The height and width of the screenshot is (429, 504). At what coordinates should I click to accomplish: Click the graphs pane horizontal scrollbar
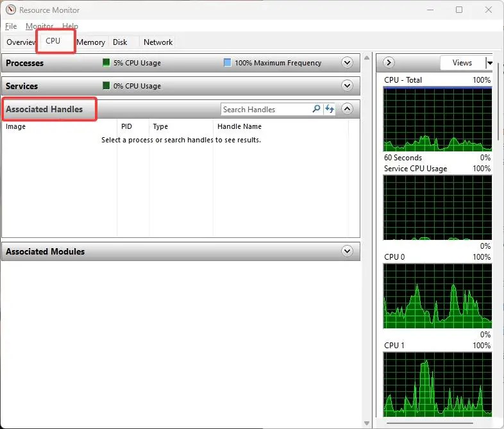430,423
